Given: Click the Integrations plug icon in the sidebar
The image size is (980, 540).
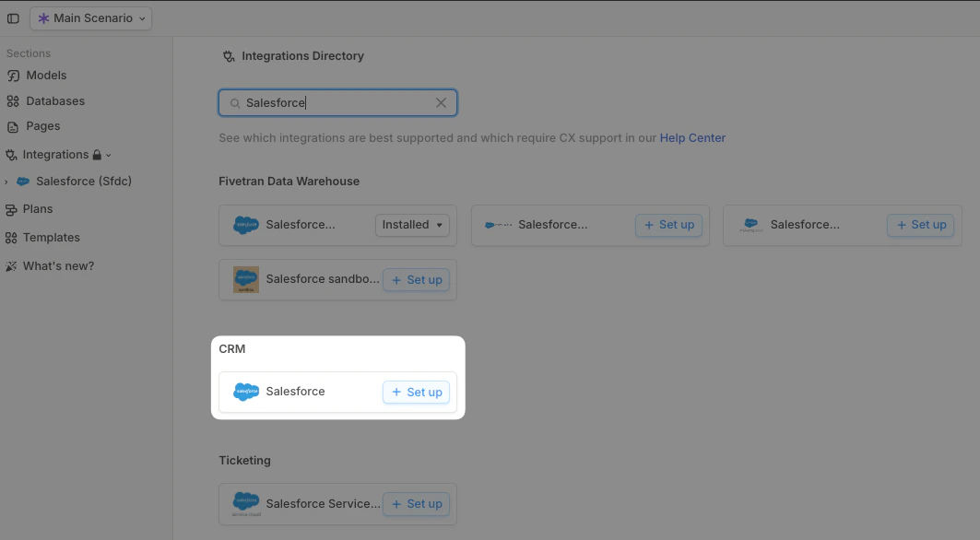Looking at the screenshot, I should point(13,154).
